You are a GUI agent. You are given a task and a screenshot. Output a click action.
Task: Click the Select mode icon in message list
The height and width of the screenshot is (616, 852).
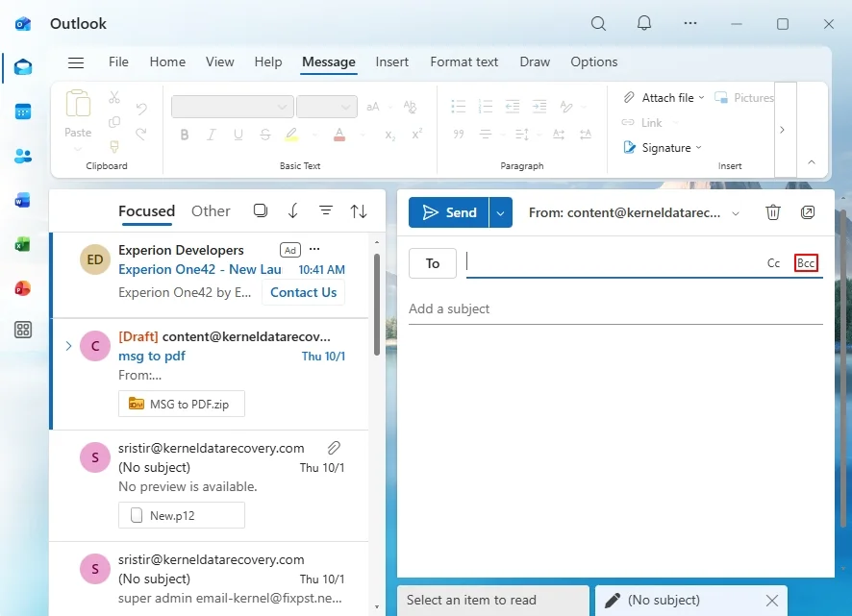click(261, 210)
